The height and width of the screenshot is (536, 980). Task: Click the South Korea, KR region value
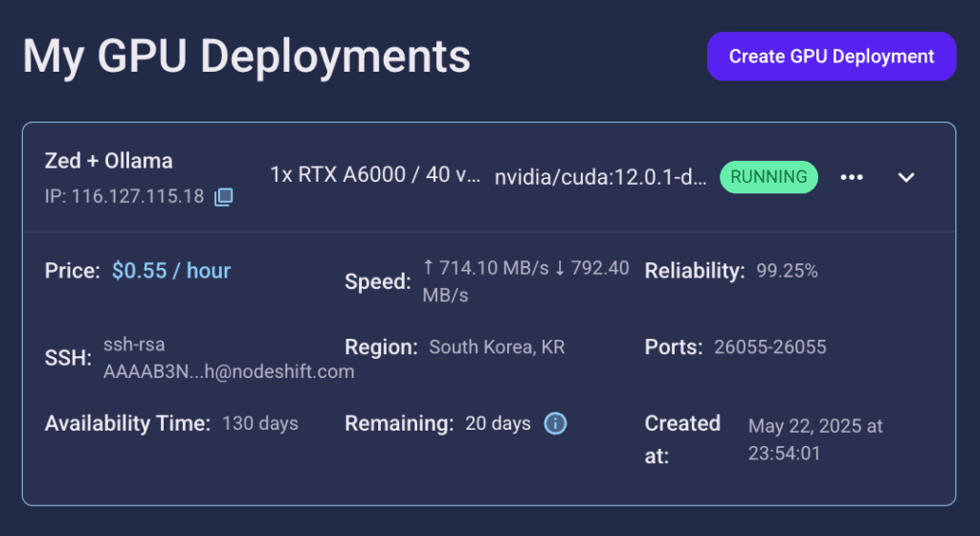pos(497,347)
